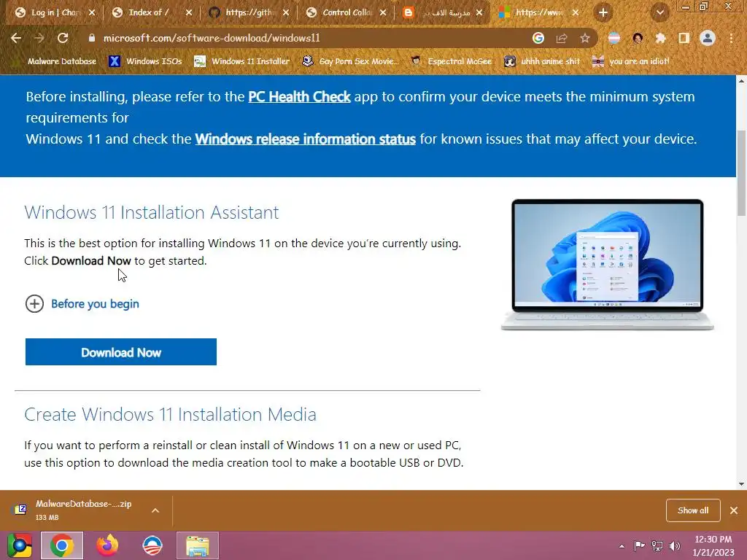Image resolution: width=747 pixels, height=560 pixels.
Task: Share this page via share icon
Action: coord(562,38)
